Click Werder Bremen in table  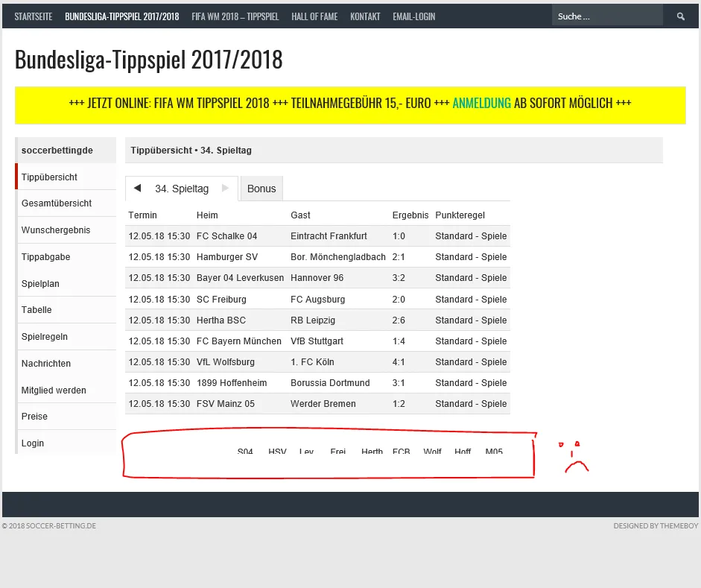[x=323, y=404]
